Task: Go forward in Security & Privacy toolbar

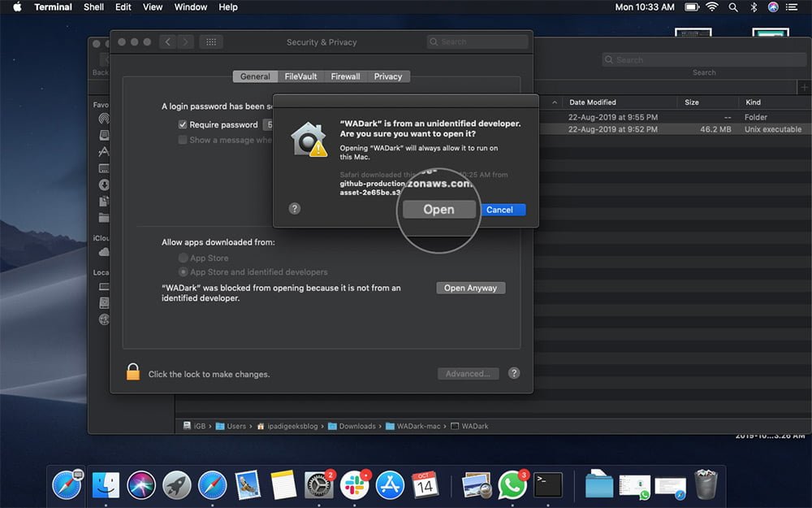Action: [185, 42]
